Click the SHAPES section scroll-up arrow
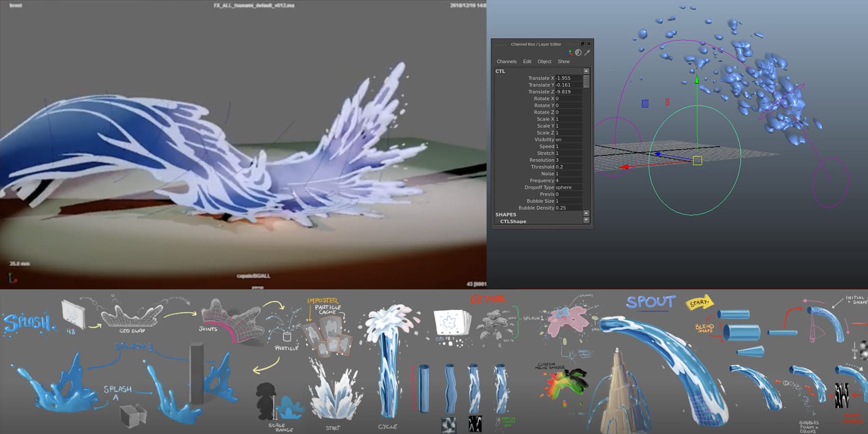Viewport: 868px width, 434px height. point(586,213)
